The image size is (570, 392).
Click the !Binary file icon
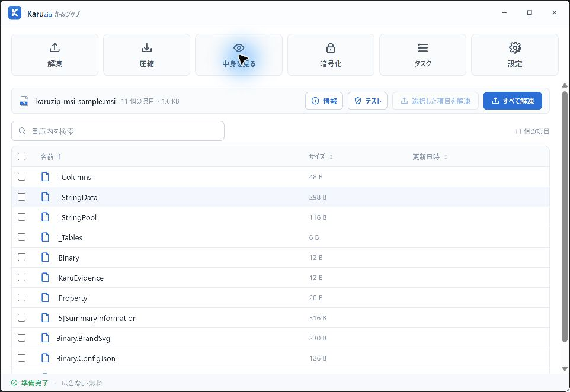coord(45,258)
